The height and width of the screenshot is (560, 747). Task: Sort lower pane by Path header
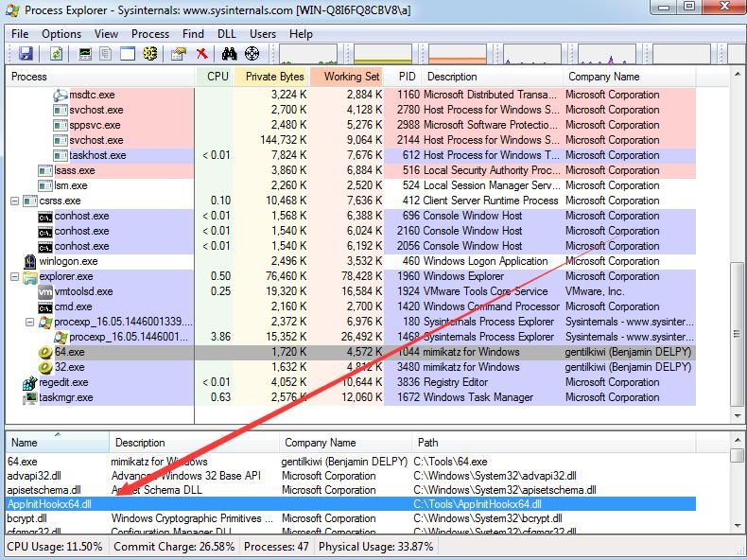pyautogui.click(x=554, y=443)
